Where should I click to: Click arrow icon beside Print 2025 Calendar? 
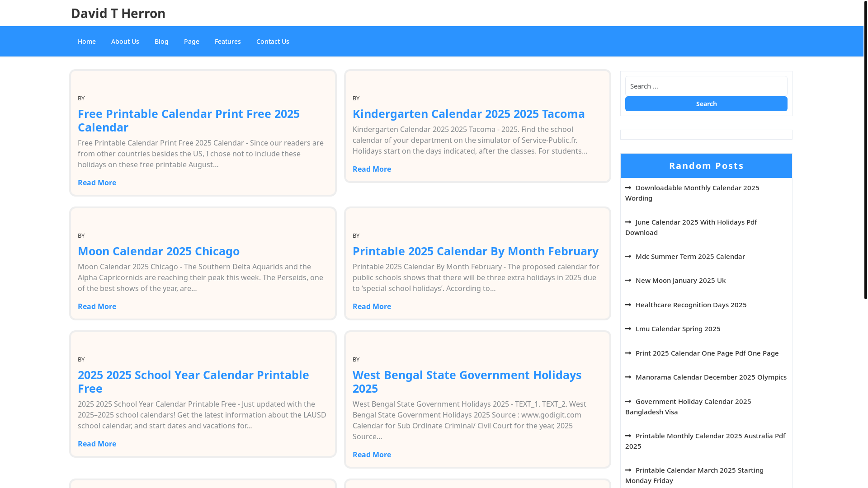628,353
